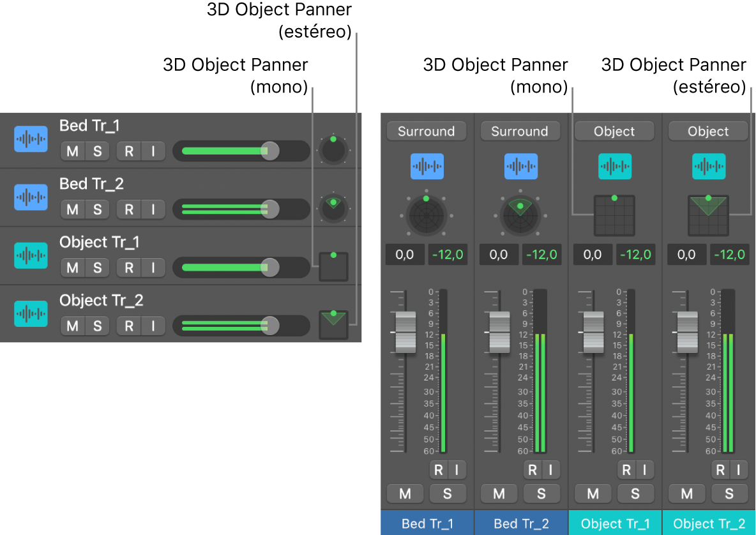Image resolution: width=756 pixels, height=535 pixels.
Task: Open the surround panner on Bed Tr_1 channel strip
Action: (x=427, y=215)
